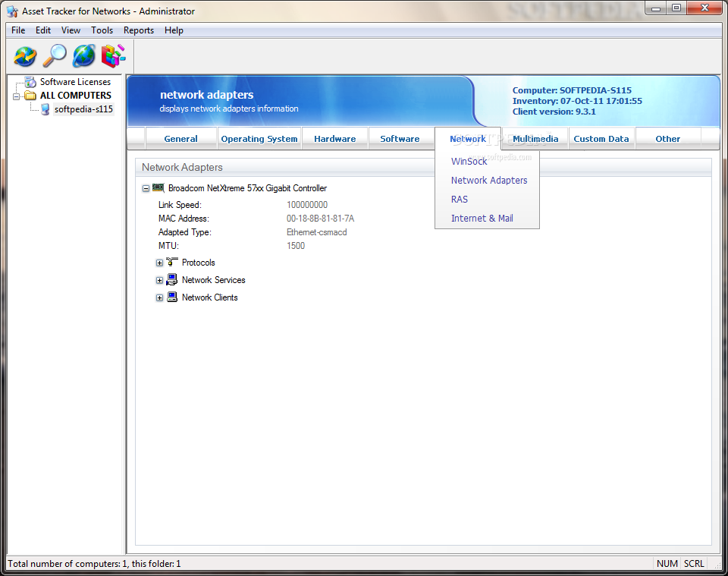Choose WinSock from the Network dropdown
This screenshot has height=576, width=728.
(x=469, y=161)
